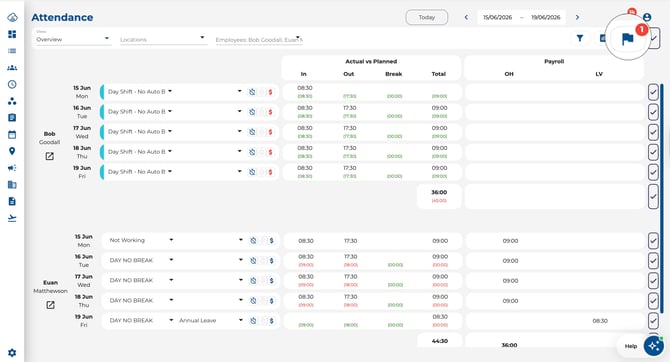Click the timer-off icon on Euan's 17 Jun row
The height and width of the screenshot is (362, 670).
[253, 281]
